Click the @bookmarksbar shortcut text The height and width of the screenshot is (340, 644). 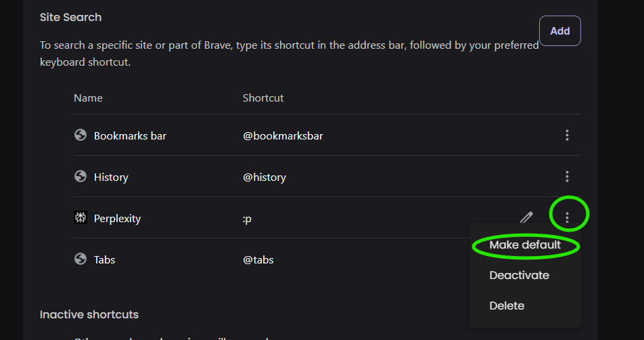[x=283, y=136]
